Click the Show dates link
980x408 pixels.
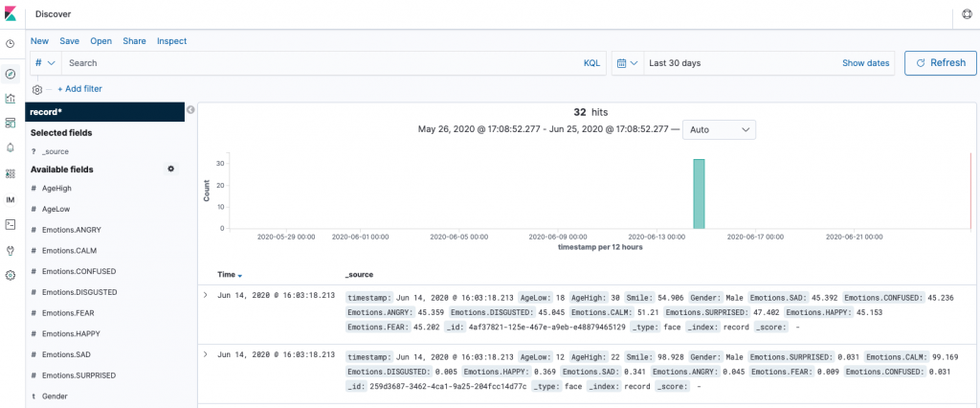click(x=865, y=63)
